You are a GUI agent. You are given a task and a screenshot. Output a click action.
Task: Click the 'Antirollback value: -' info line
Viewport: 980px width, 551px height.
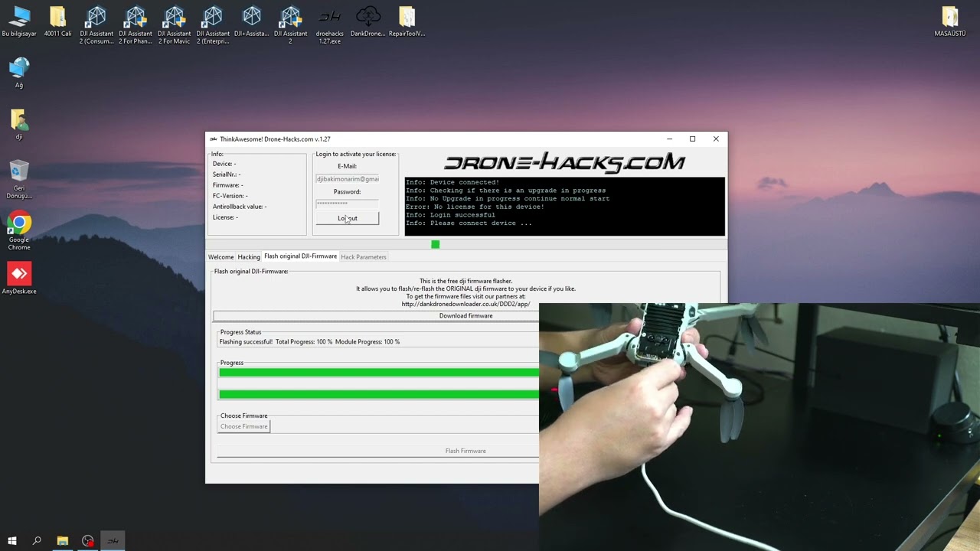click(240, 207)
